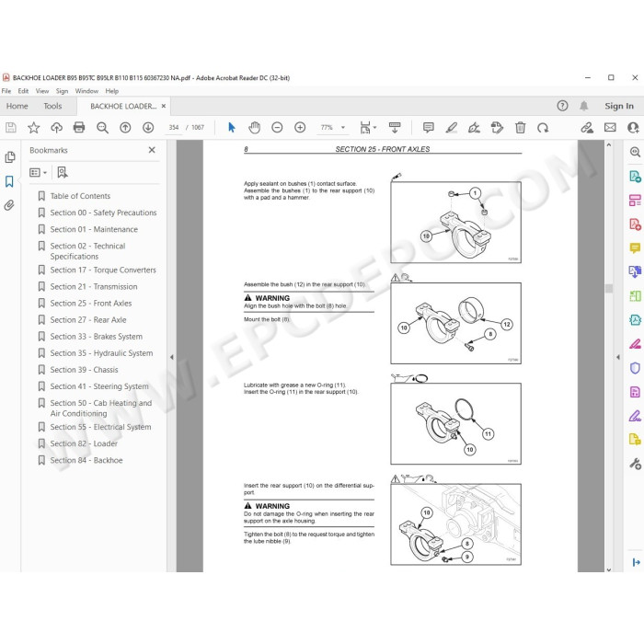Open the Page Thumbnails panel
644x644 pixels.
coord(10,157)
